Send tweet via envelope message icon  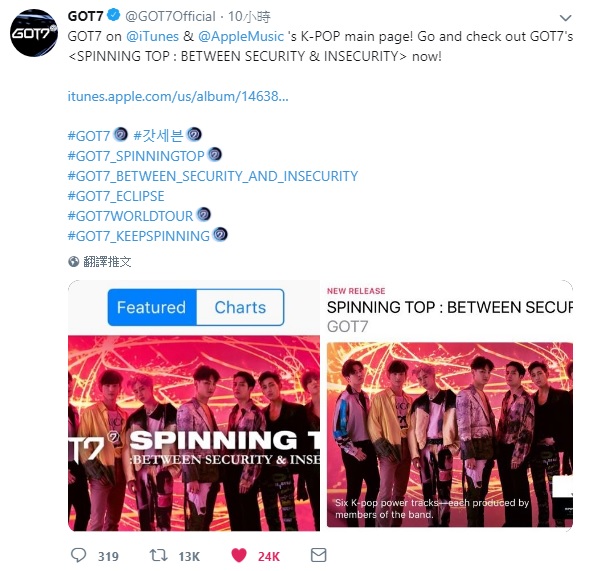[x=319, y=555]
